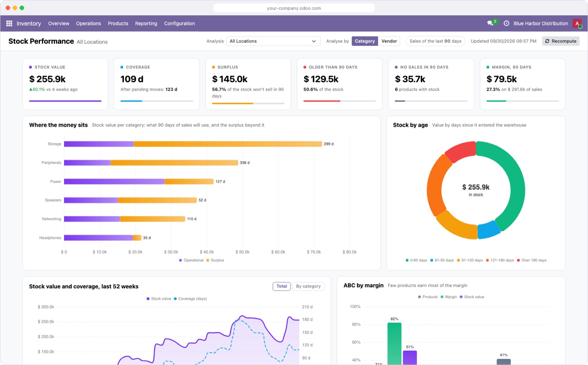
Task: Click the Storage bar in category chart
Action: tap(193, 144)
